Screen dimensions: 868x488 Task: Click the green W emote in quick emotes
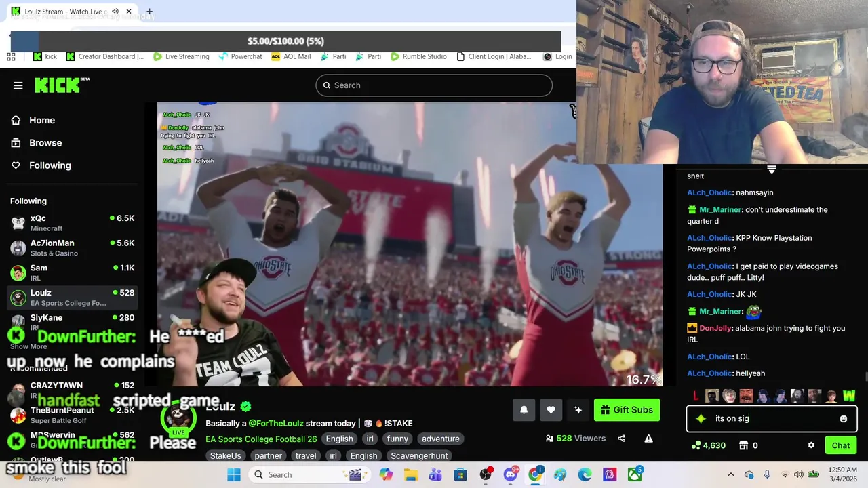(849, 395)
